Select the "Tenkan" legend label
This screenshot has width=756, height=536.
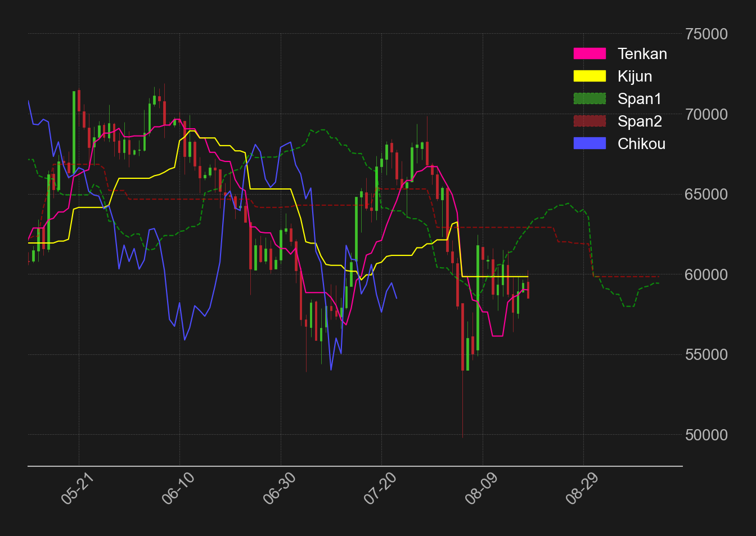[x=642, y=53]
